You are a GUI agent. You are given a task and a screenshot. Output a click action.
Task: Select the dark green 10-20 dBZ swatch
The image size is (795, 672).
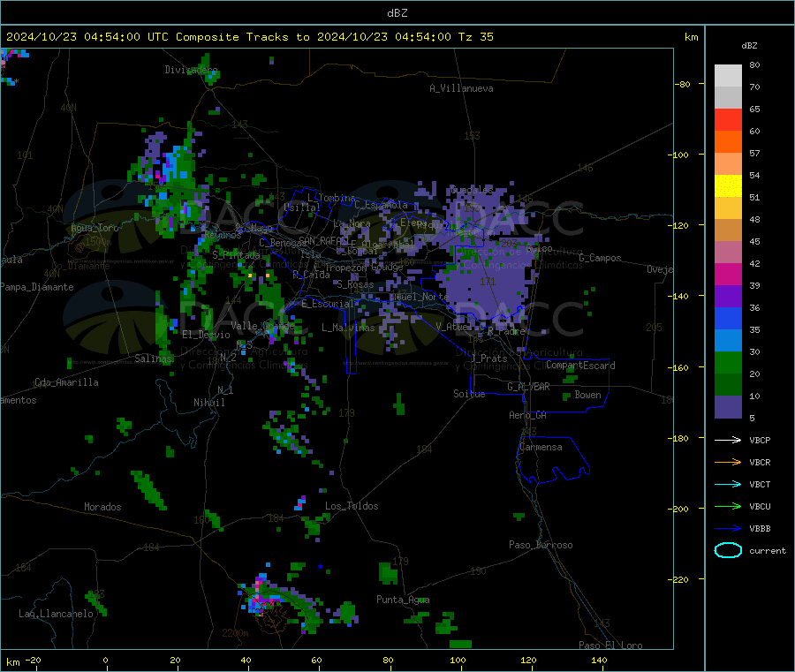[x=728, y=385]
